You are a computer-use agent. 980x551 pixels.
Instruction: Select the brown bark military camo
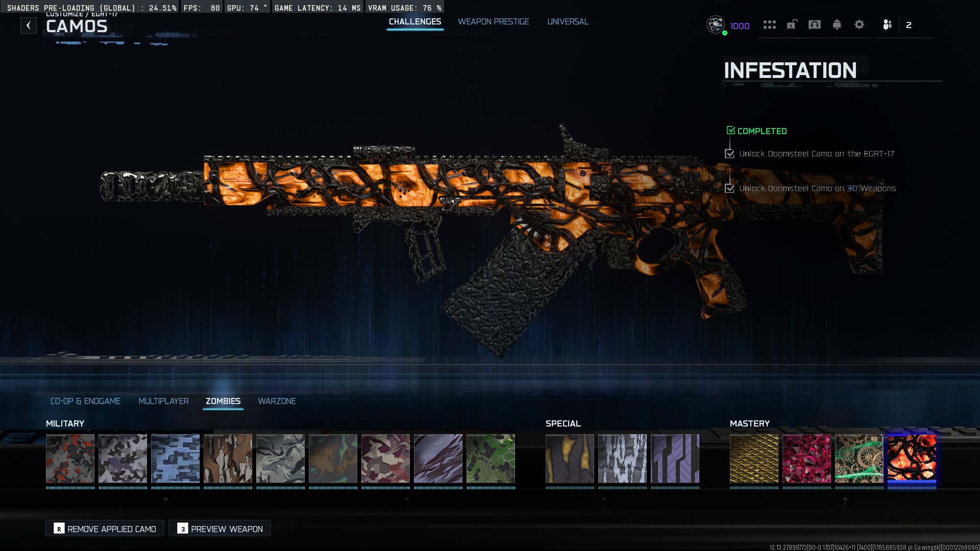click(228, 459)
